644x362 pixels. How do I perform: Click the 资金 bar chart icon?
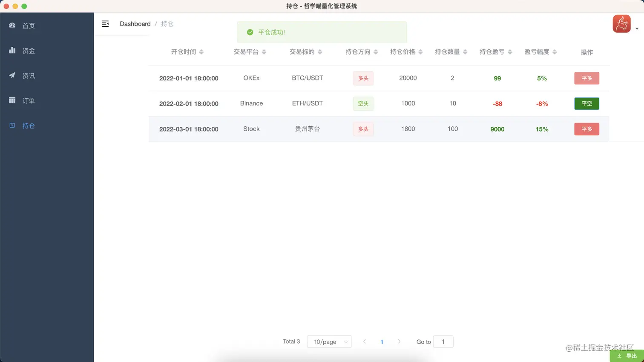pyautogui.click(x=12, y=50)
